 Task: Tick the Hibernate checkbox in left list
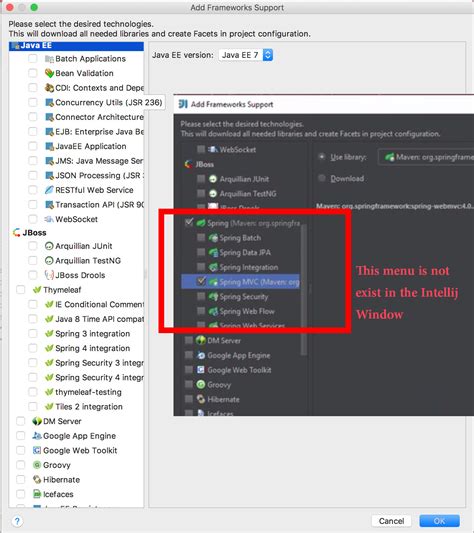20,480
